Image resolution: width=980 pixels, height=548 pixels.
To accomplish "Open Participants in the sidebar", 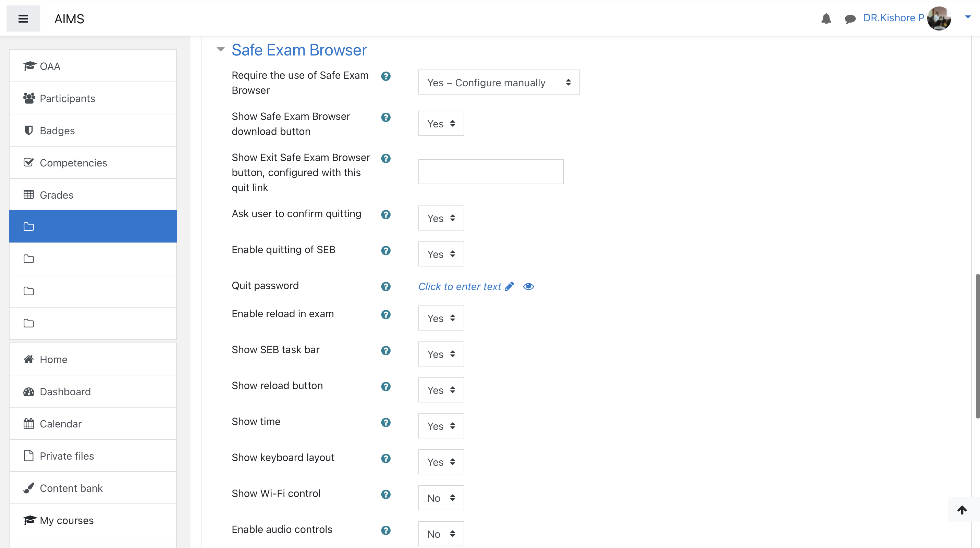I will (x=68, y=99).
